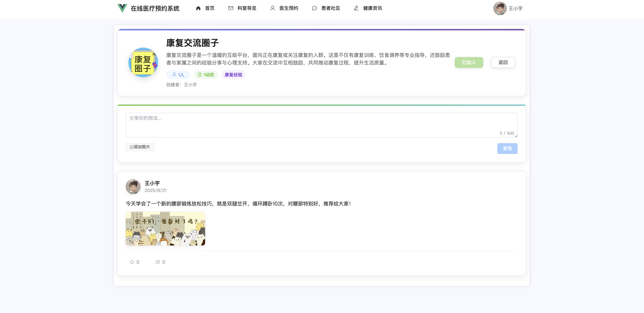The height and width of the screenshot is (313, 644).
Task: Open 王小宇 user menu at top right
Action: point(508,8)
